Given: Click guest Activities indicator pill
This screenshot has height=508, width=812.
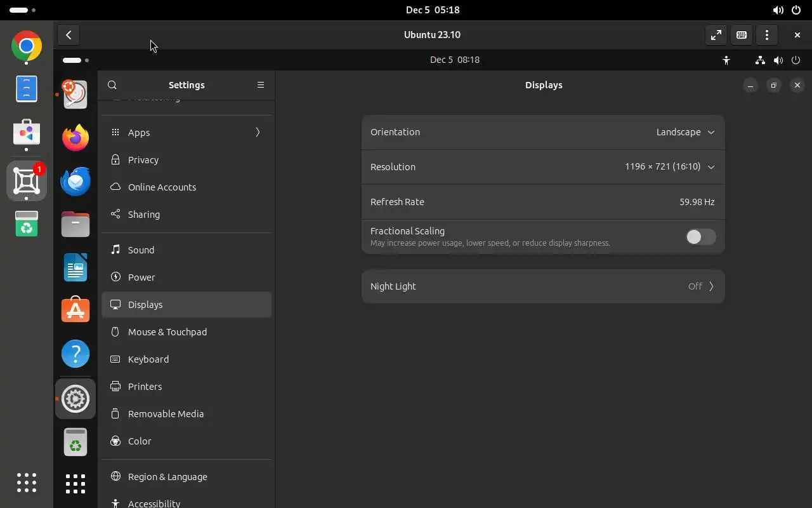Looking at the screenshot, I should tap(72, 60).
